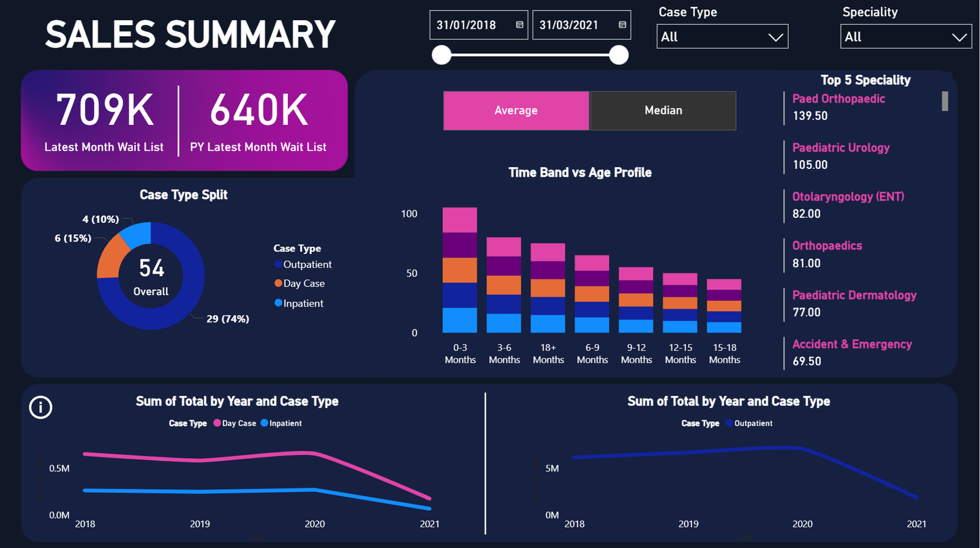980x548 pixels.
Task: Click blue Inpatient legend dot in line chart
Action: tap(264, 423)
